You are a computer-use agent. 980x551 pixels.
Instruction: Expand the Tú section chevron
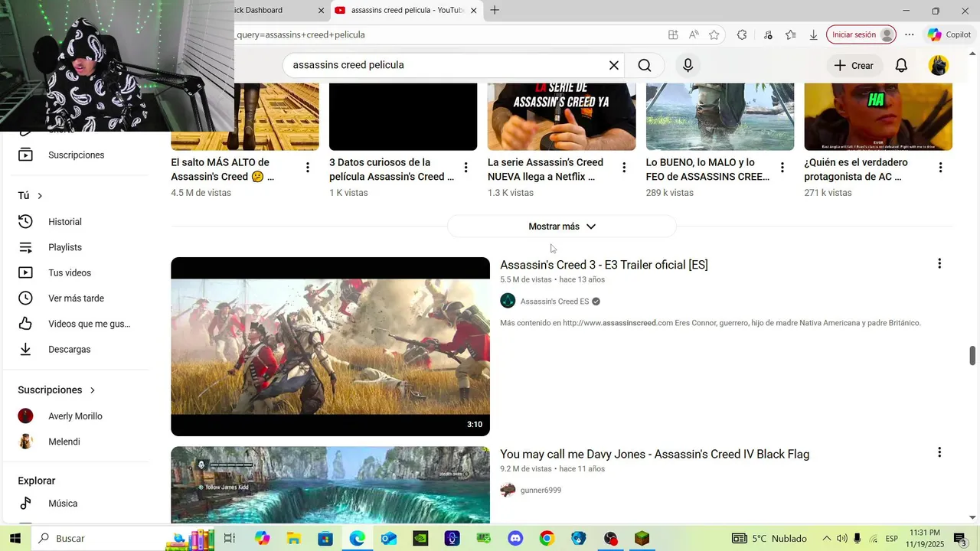click(40, 196)
